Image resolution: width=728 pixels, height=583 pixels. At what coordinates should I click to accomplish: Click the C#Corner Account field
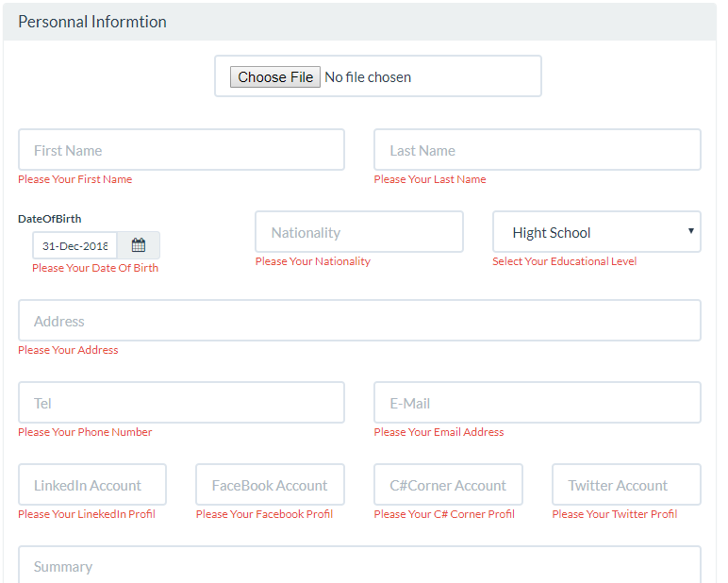click(x=448, y=485)
